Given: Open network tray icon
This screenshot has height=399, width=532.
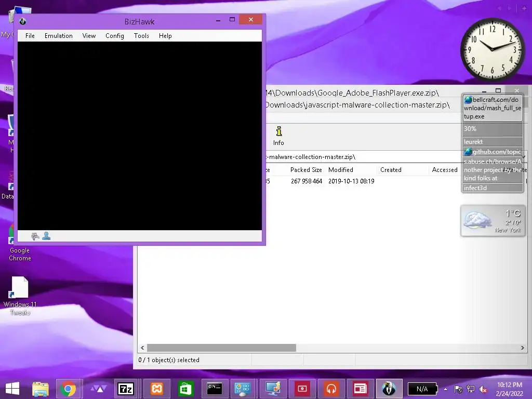Looking at the screenshot, I should tap(471, 389).
